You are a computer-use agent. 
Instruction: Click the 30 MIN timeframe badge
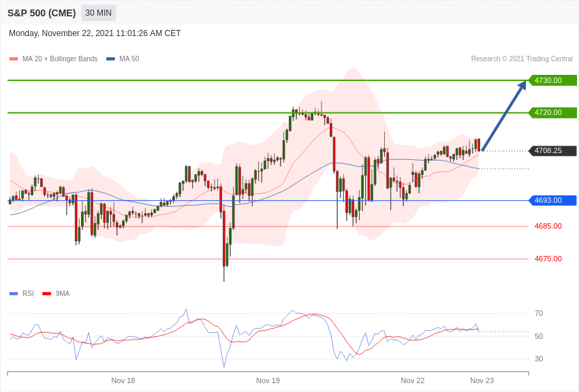click(x=98, y=13)
